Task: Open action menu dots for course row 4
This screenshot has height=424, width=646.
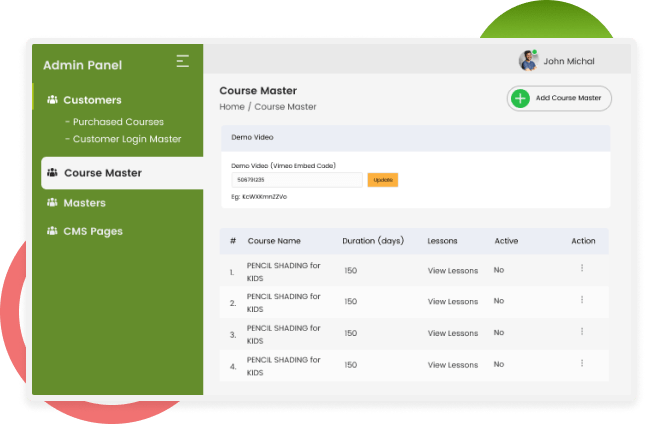Action: [x=582, y=363]
